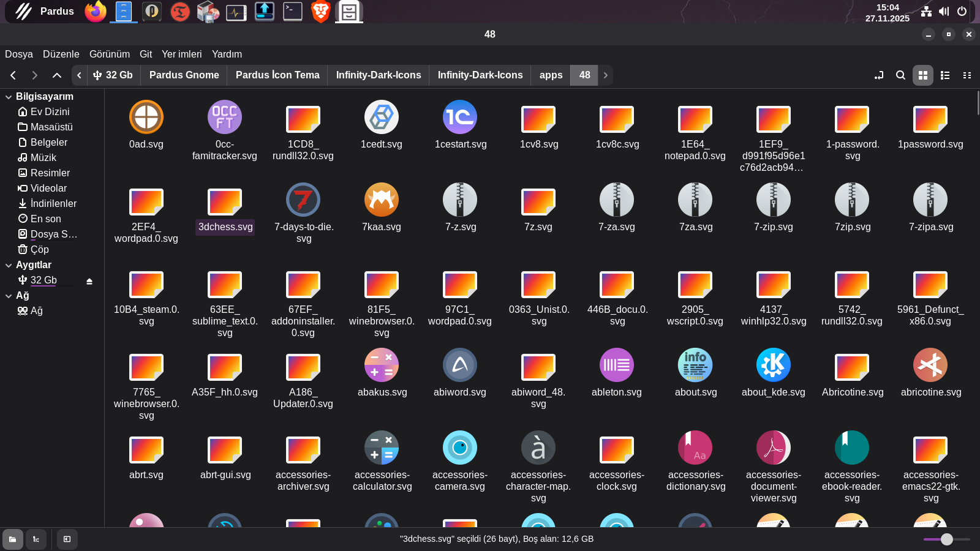Click the search magnifier icon in toolbar

tap(900, 75)
